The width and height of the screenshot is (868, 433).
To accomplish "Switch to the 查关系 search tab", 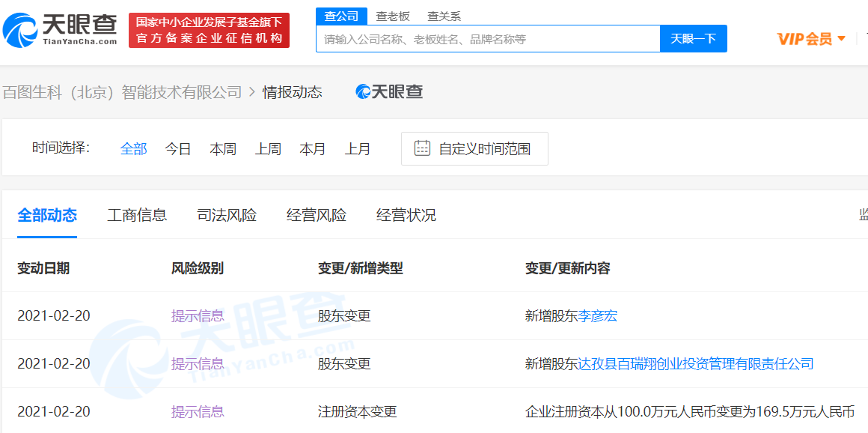I will 444,16.
